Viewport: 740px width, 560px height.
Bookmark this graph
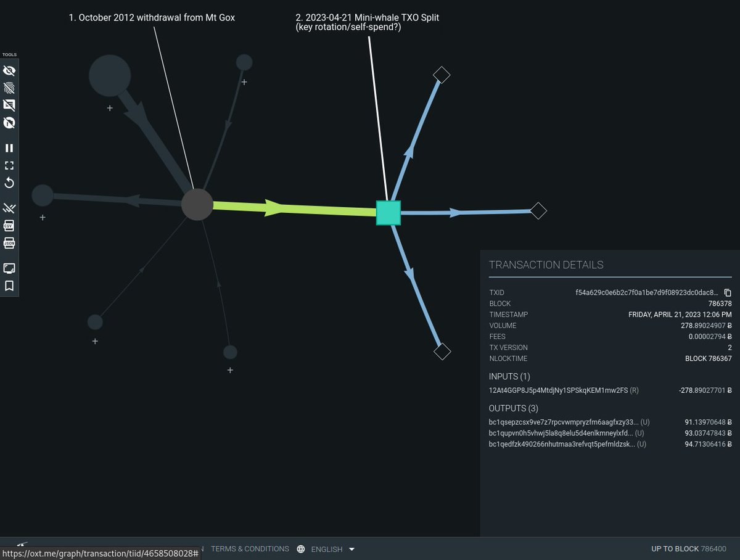pos(9,286)
